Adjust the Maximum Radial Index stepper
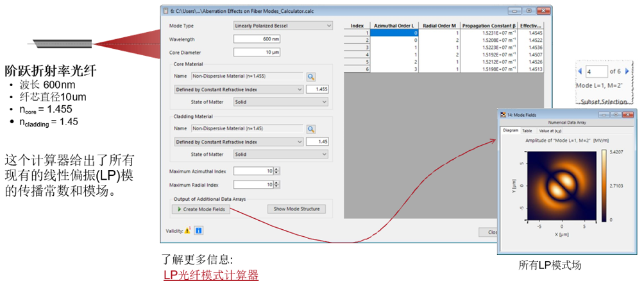This screenshot has width=644, height=285. point(277,185)
